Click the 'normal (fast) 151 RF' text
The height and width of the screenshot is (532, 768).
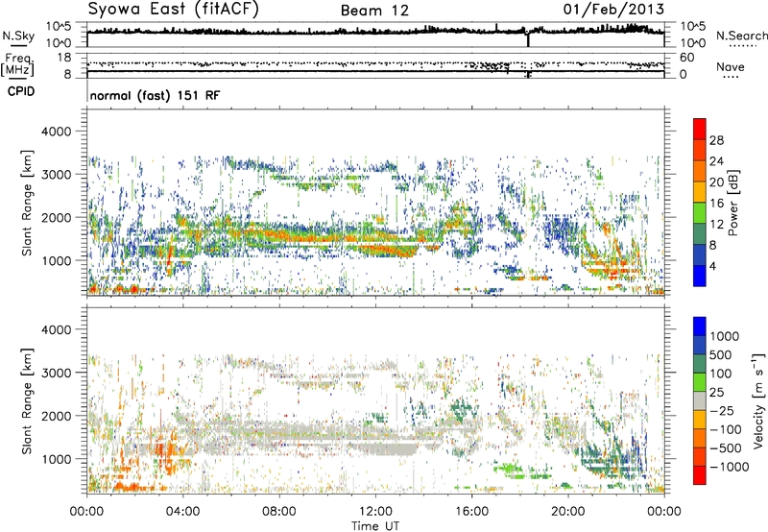coord(155,95)
